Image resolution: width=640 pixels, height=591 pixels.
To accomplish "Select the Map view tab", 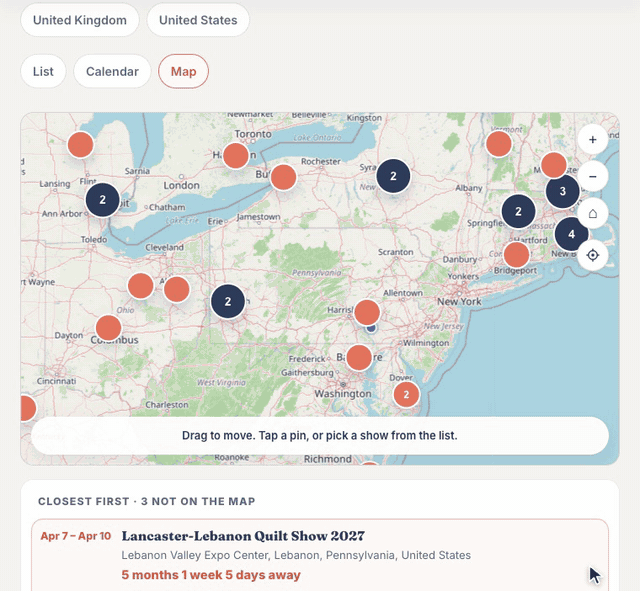I will [184, 71].
